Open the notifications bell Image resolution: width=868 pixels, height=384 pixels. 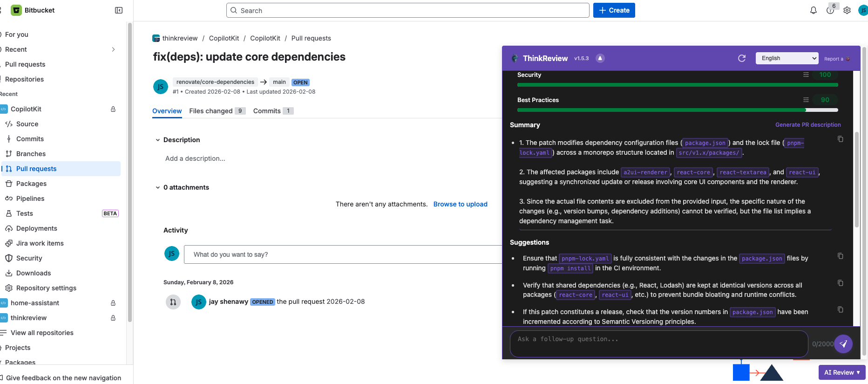click(x=814, y=10)
